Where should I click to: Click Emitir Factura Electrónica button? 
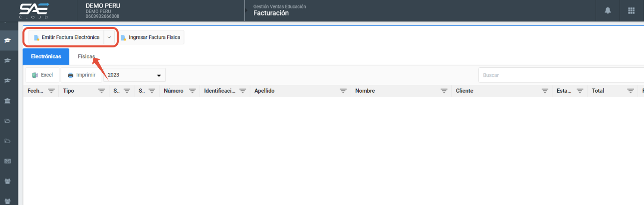click(66, 37)
